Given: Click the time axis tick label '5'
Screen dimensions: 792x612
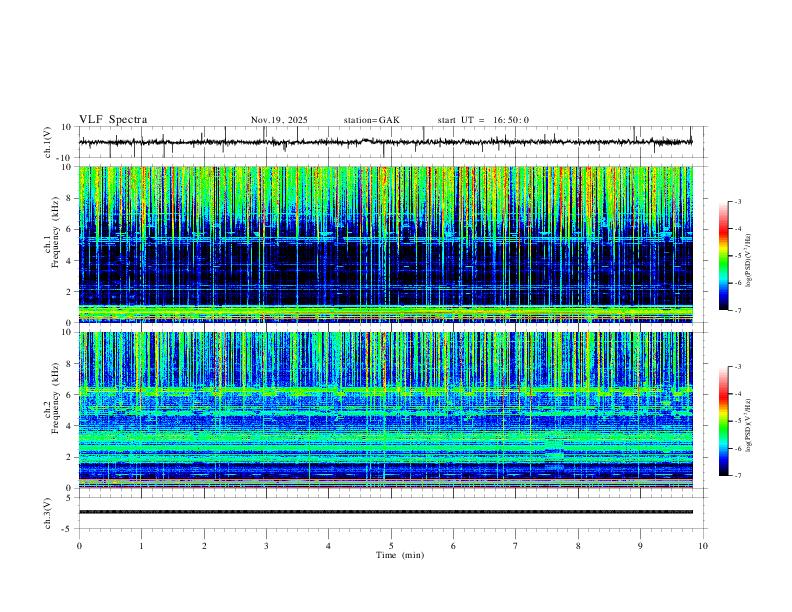Looking at the screenshot, I should (391, 546).
